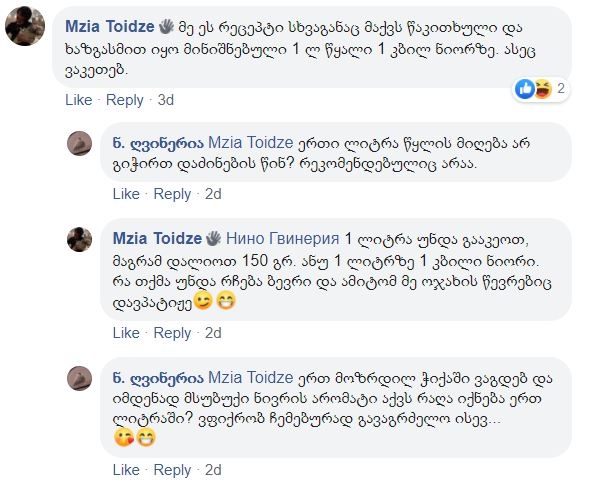Click the laughing reaction emoji icon
The height and width of the screenshot is (494, 607).
[542, 89]
